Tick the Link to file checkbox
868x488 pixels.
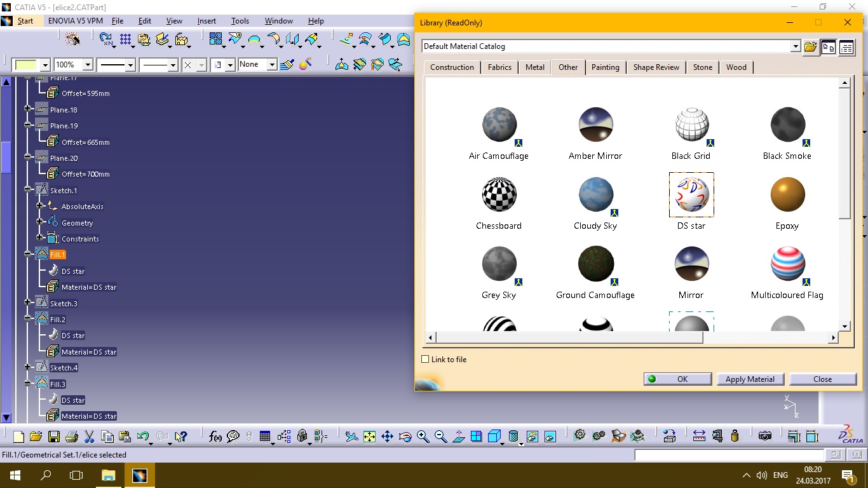click(x=425, y=359)
